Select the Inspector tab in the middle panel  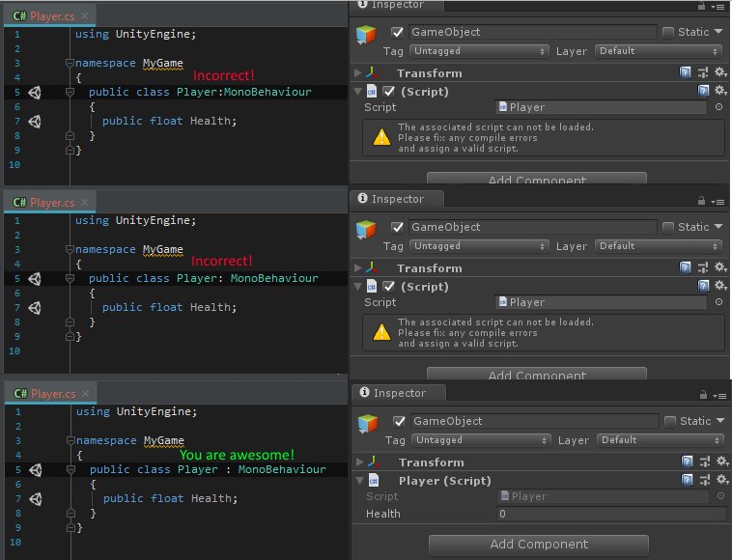396,199
